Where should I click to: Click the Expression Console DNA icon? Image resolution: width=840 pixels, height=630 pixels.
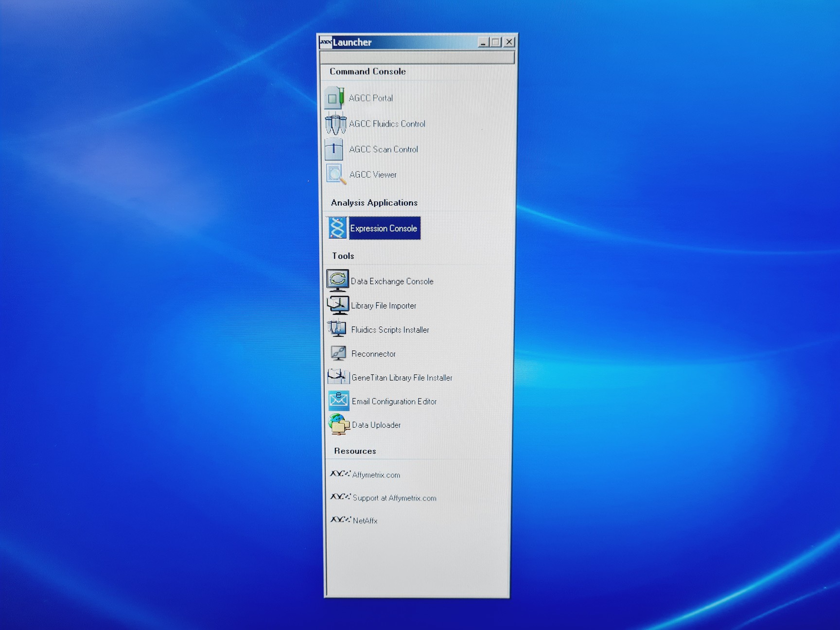337,228
